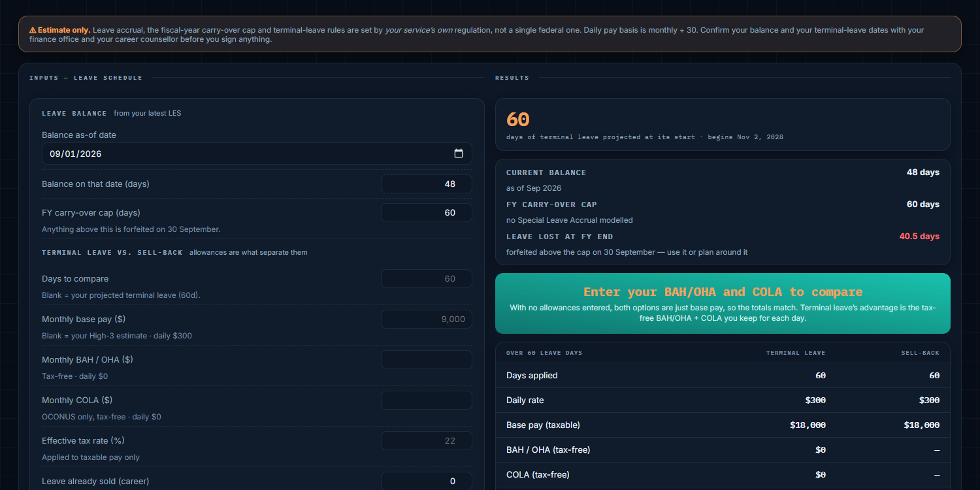Select the Sell-Back daily rate $300
Image resolution: width=980 pixels, height=490 pixels.
(x=929, y=400)
